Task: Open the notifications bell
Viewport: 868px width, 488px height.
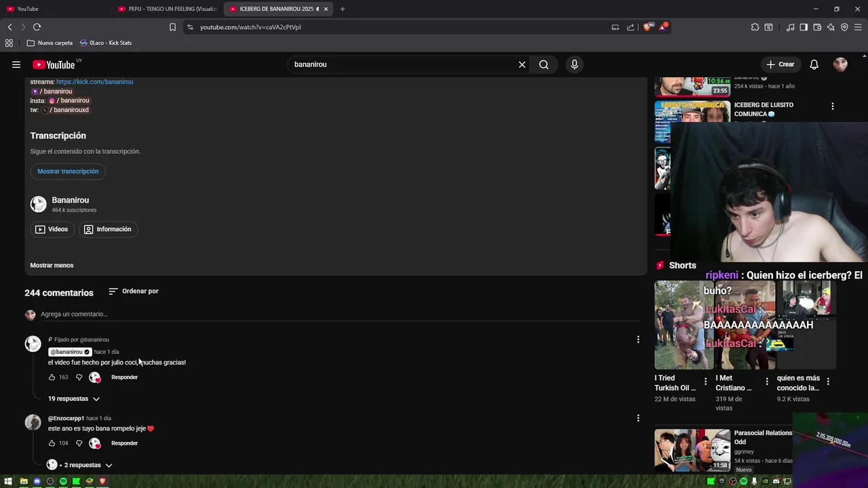Action: (814, 64)
